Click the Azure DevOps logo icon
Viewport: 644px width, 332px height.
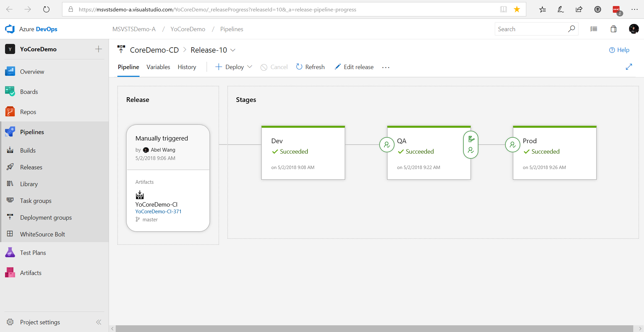(x=10, y=29)
